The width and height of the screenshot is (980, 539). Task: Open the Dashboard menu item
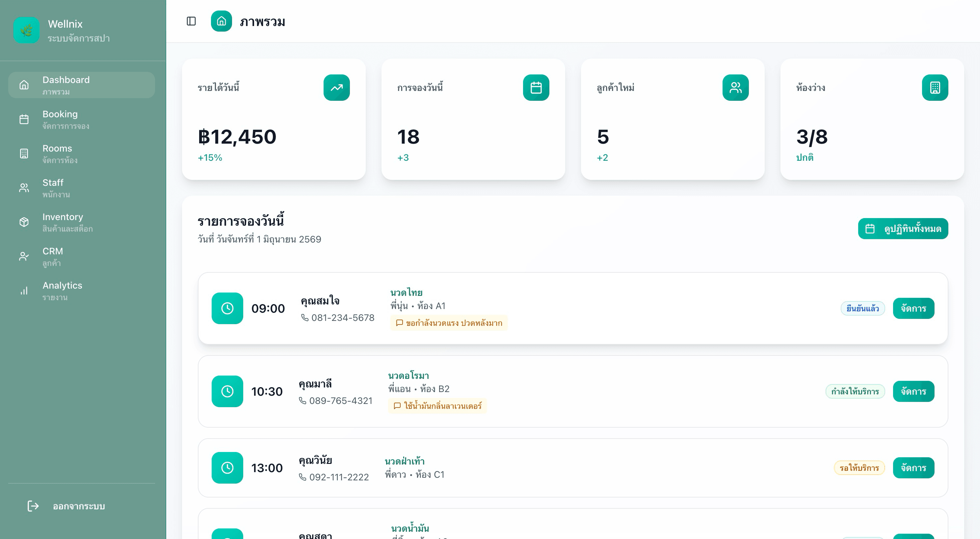[81, 85]
